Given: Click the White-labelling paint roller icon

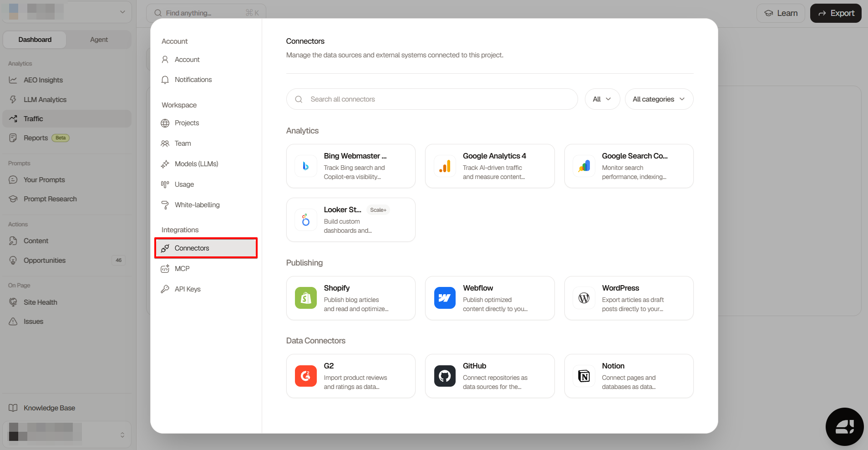Looking at the screenshot, I should [x=165, y=205].
